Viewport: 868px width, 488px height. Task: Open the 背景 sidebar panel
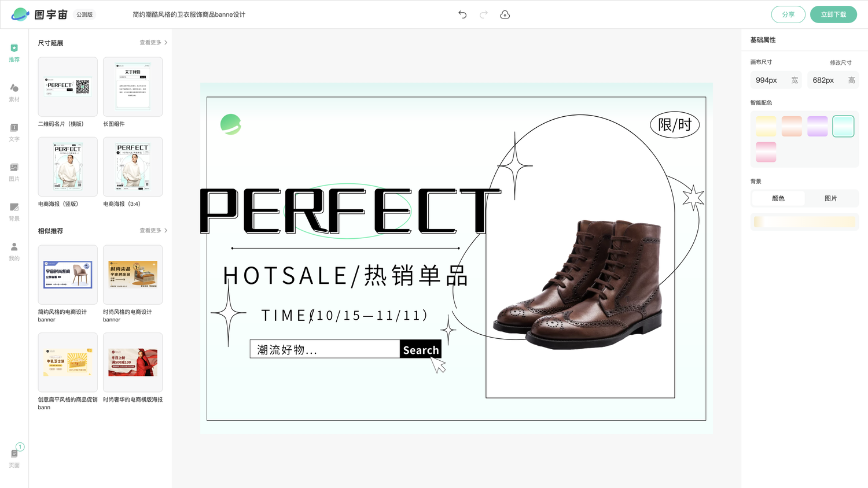(x=14, y=212)
